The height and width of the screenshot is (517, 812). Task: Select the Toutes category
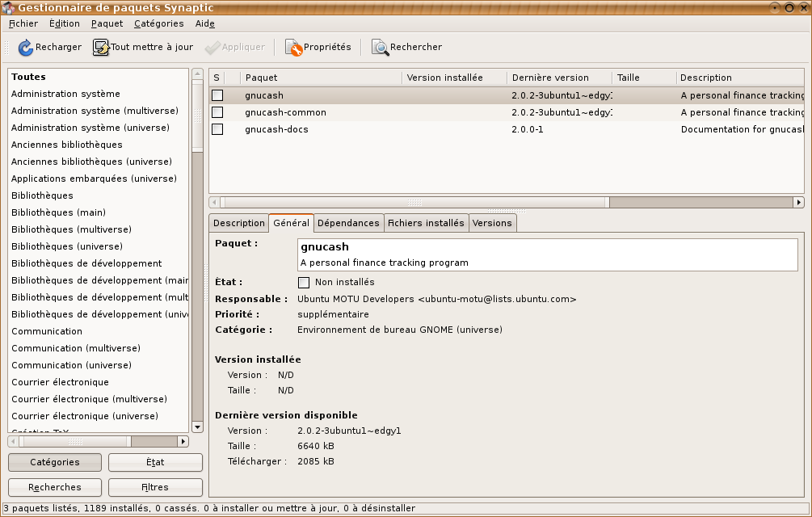[x=99, y=77]
